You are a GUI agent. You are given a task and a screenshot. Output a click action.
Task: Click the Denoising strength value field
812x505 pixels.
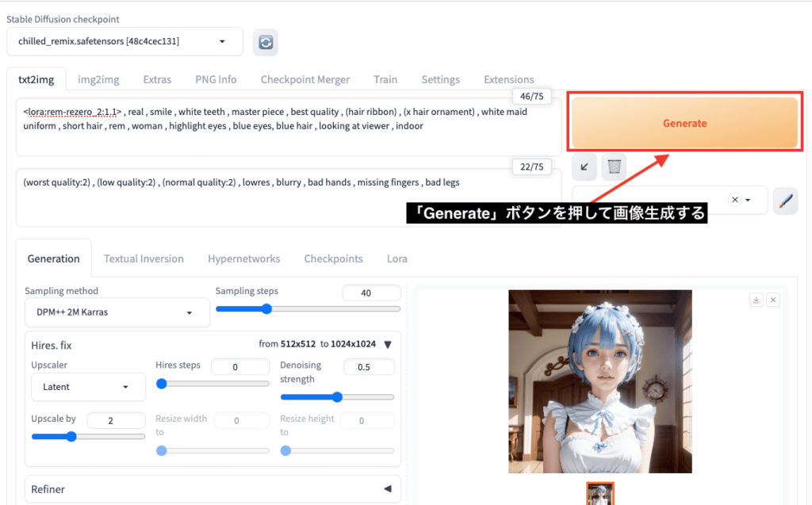369,367
